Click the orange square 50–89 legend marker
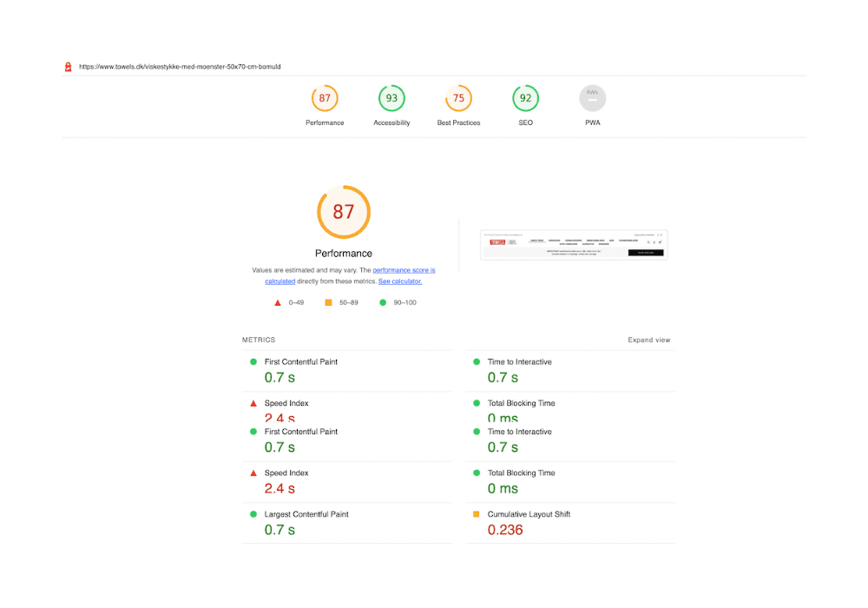868x608 pixels. coord(327,301)
